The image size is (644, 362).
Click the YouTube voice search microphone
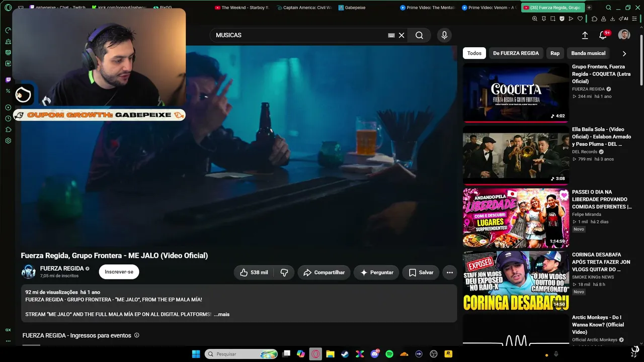click(444, 35)
